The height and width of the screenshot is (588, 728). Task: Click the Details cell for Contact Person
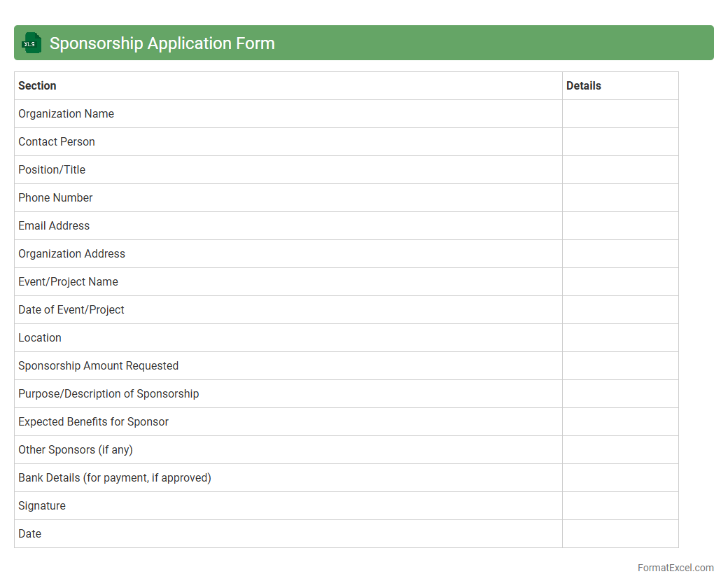[619, 141]
